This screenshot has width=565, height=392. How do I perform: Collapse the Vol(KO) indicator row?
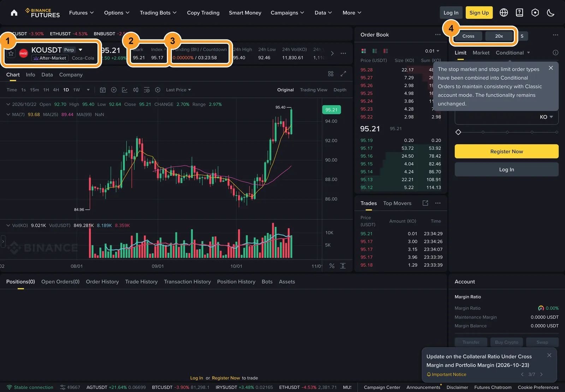(x=8, y=225)
